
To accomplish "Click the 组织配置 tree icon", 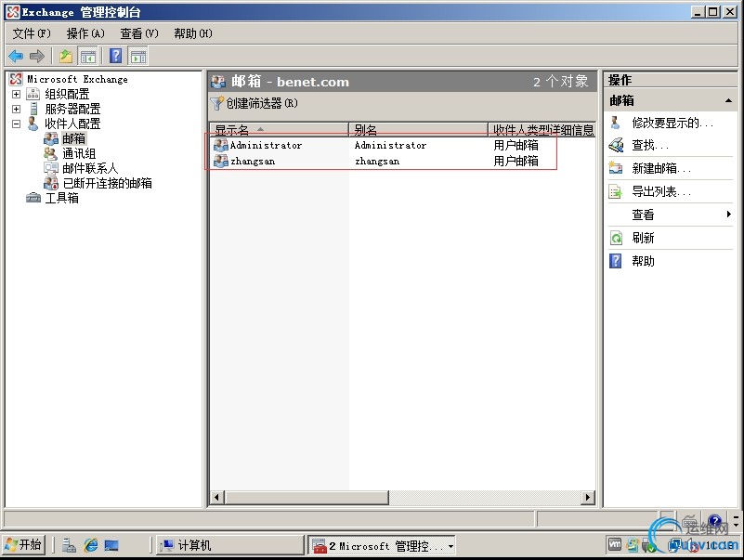I will 33,94.
